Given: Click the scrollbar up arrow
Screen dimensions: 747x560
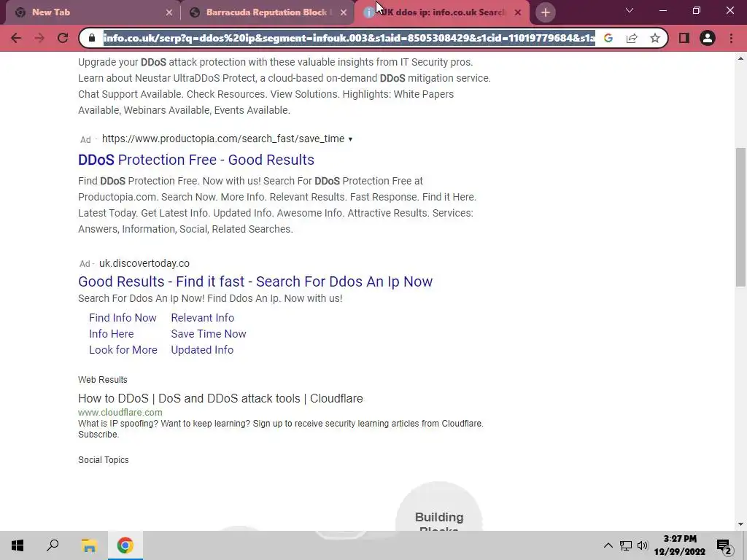Looking at the screenshot, I should pyautogui.click(x=740, y=58).
